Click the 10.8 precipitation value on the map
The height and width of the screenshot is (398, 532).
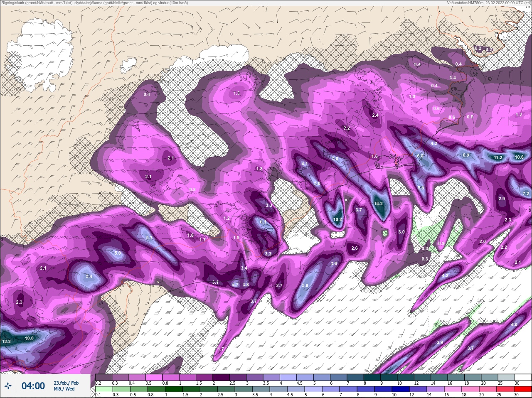tap(519, 157)
